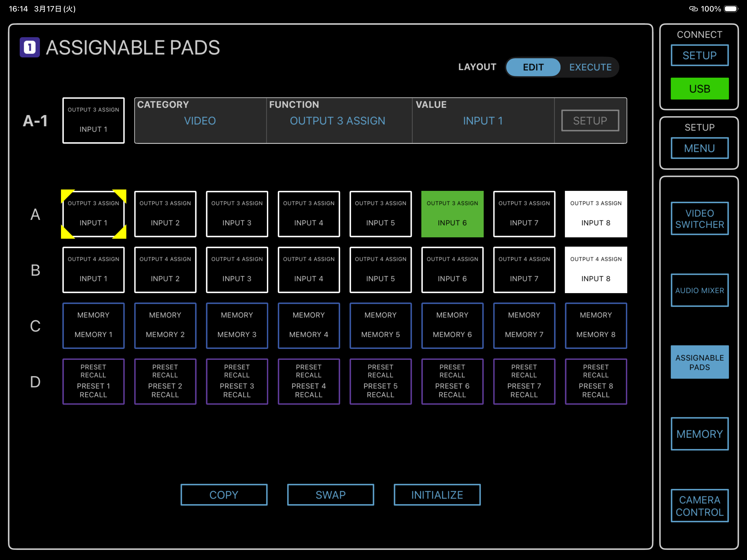Select the PRESET 5 RECALL pad
The width and height of the screenshot is (747, 560).
pyautogui.click(x=381, y=382)
